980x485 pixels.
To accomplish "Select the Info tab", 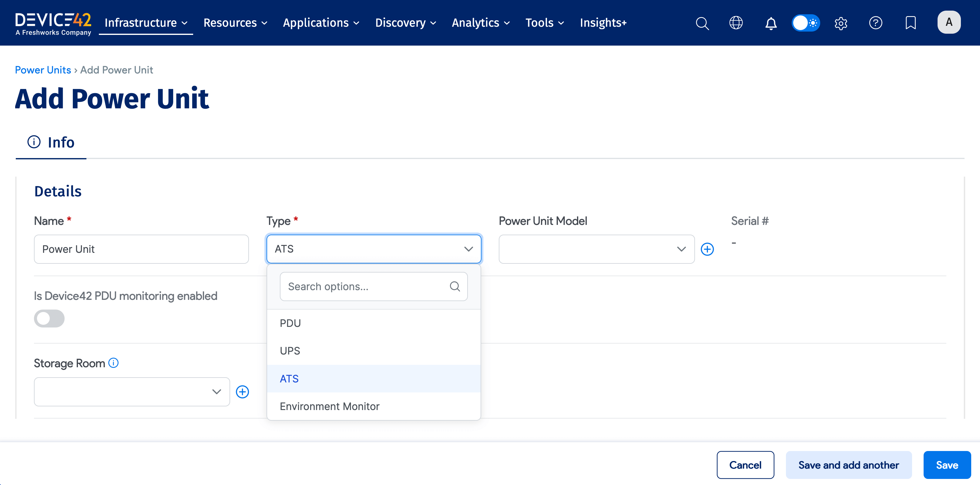I will tap(51, 142).
